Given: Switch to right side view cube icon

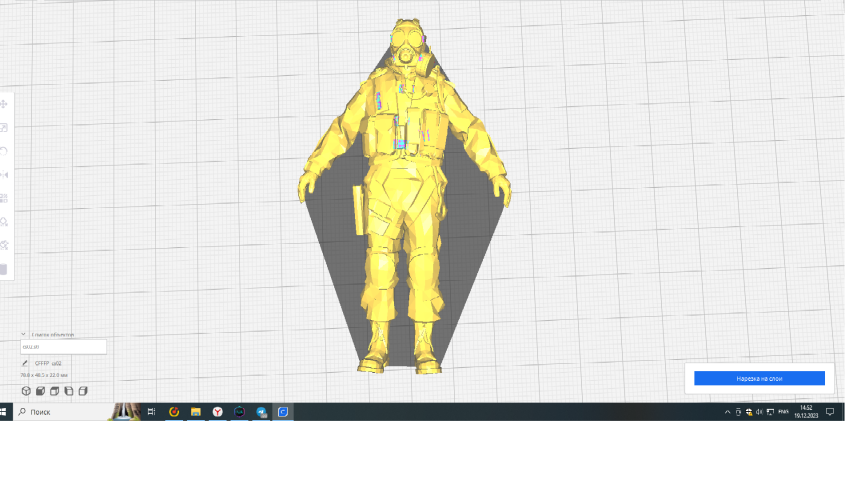Looking at the screenshot, I should click(83, 391).
